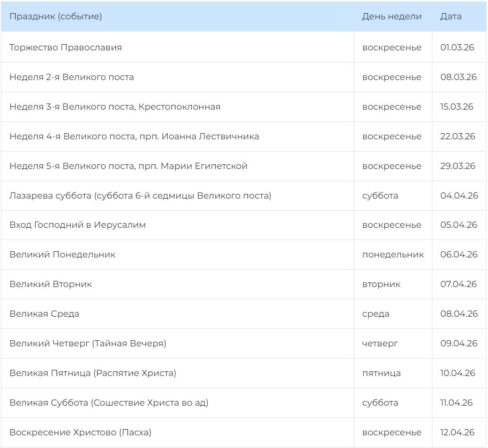Select the "Торжество Православия" cell
488x448 pixels.
point(65,48)
